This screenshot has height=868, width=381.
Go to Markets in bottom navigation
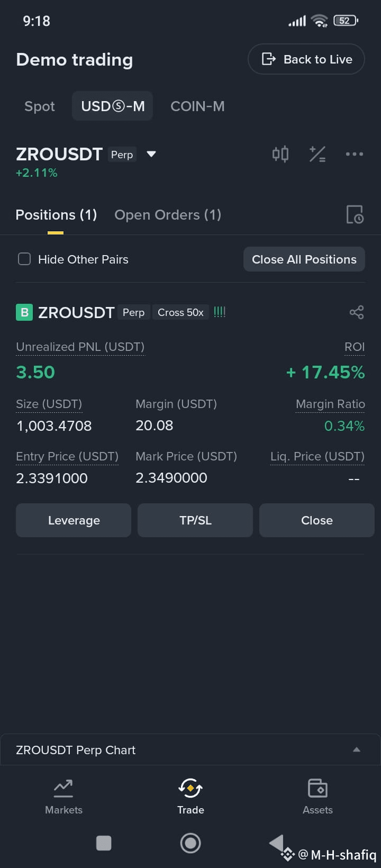(63, 797)
